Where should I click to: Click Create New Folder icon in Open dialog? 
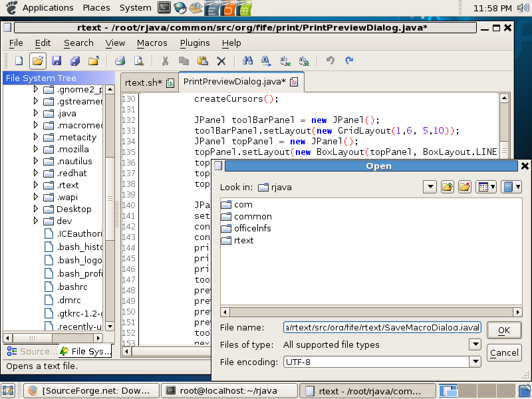465,187
